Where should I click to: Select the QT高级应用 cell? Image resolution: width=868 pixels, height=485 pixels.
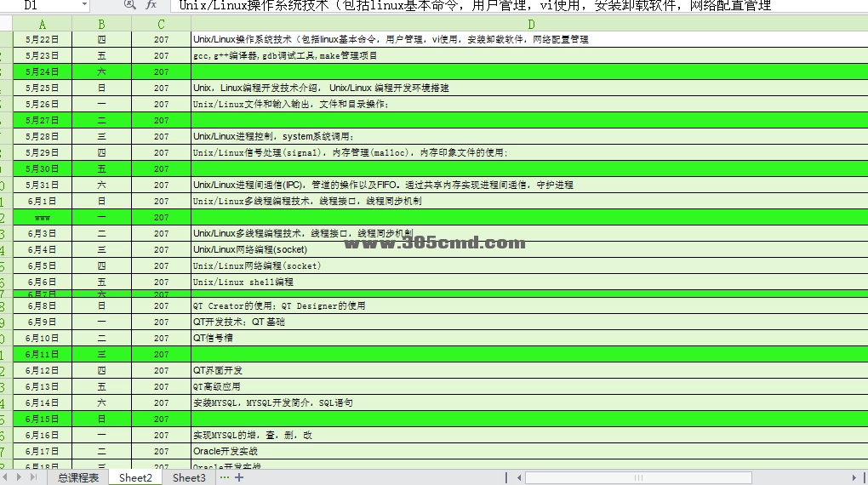[530, 386]
